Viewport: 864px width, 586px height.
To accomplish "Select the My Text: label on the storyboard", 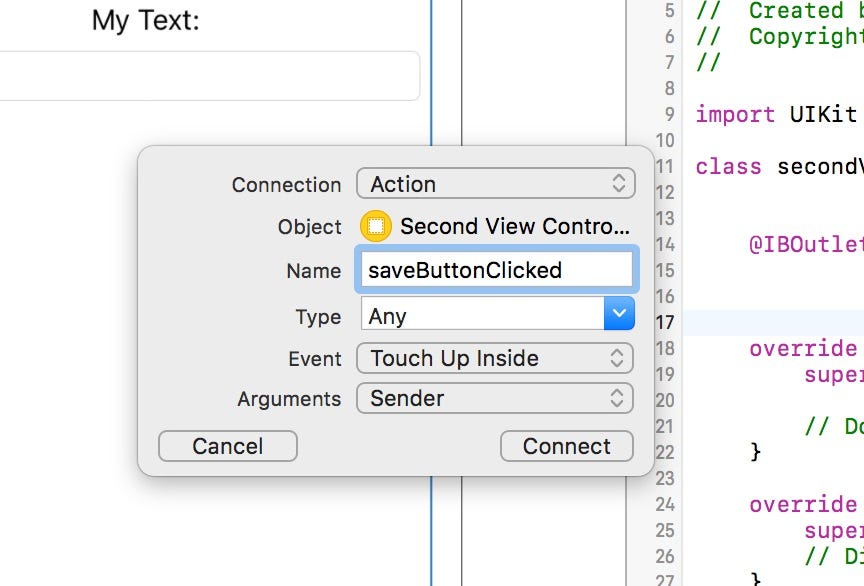I will (145, 21).
